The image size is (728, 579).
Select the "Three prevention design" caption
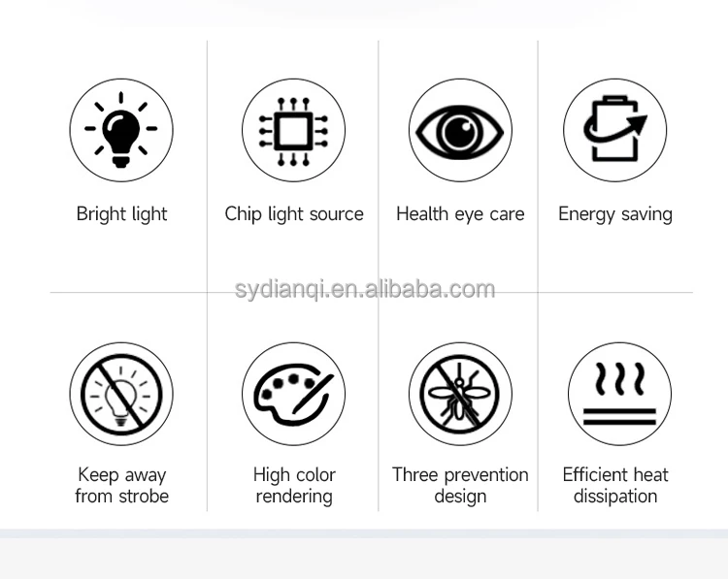tap(460, 485)
